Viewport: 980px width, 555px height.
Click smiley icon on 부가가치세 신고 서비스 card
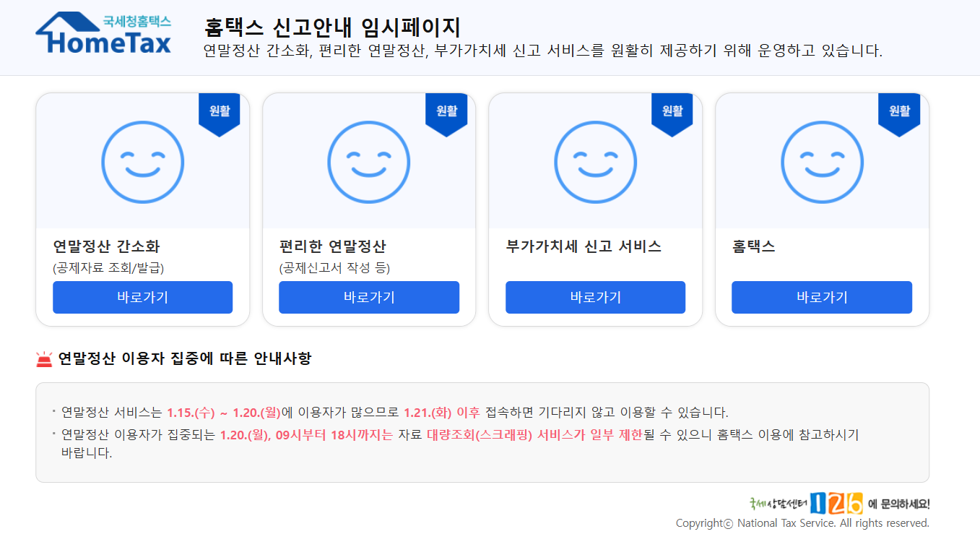595,162
